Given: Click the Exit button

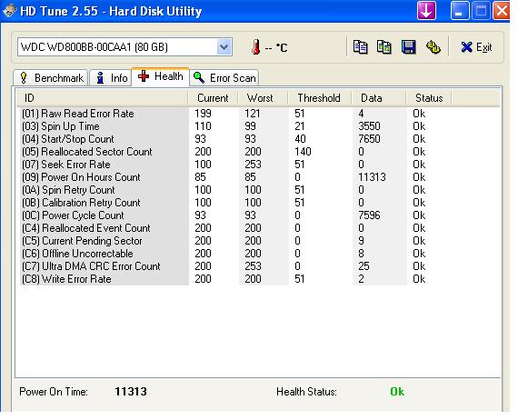Looking at the screenshot, I should (x=476, y=47).
